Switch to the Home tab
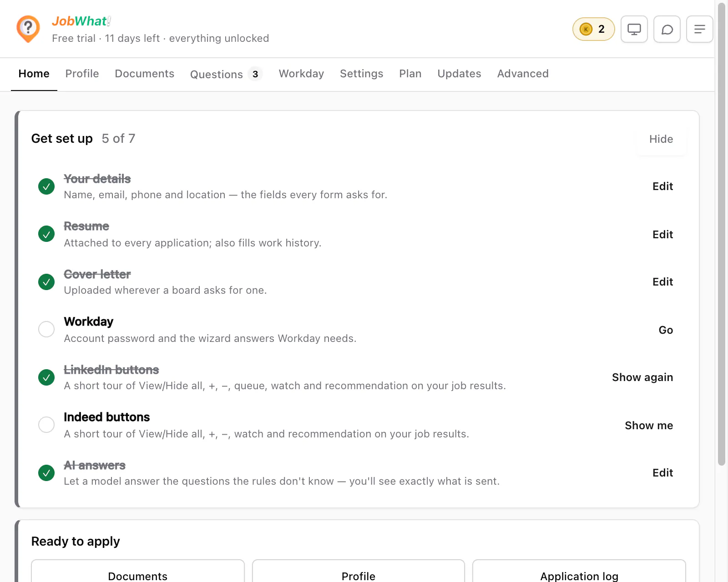Screen dimensions: 728x582 [x=34, y=74]
